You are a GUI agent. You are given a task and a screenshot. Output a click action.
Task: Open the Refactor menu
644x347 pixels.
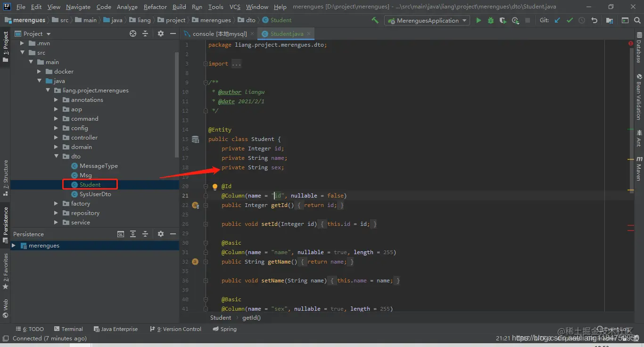[155, 7]
